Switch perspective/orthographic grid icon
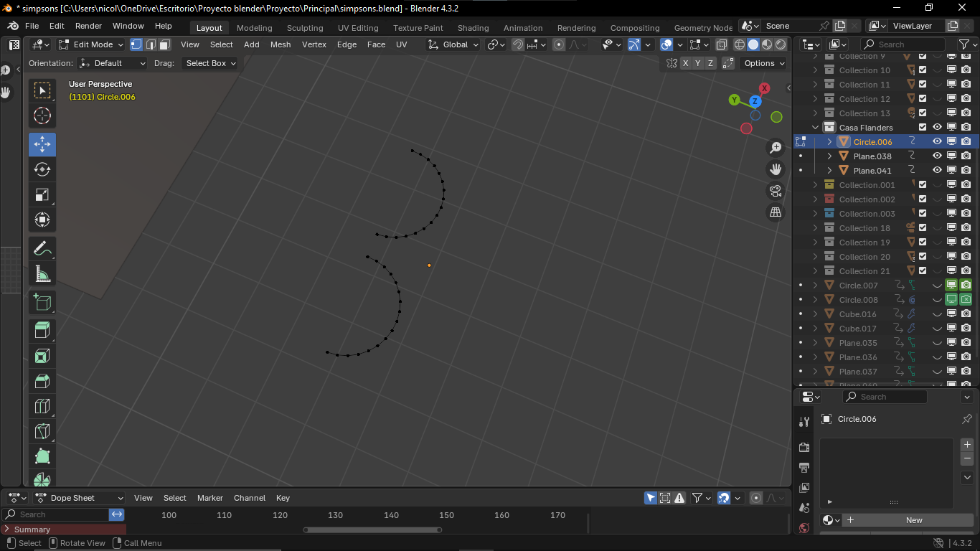980x551 pixels. (776, 212)
